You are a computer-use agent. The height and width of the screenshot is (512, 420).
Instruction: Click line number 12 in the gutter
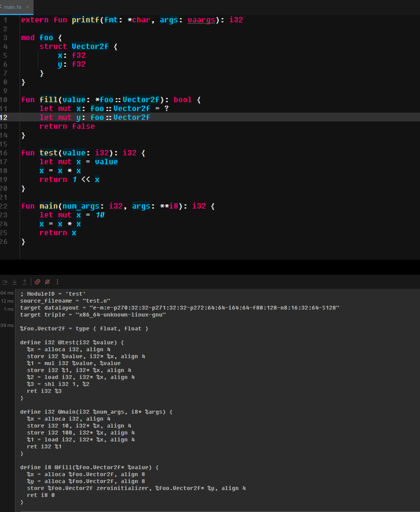point(4,117)
